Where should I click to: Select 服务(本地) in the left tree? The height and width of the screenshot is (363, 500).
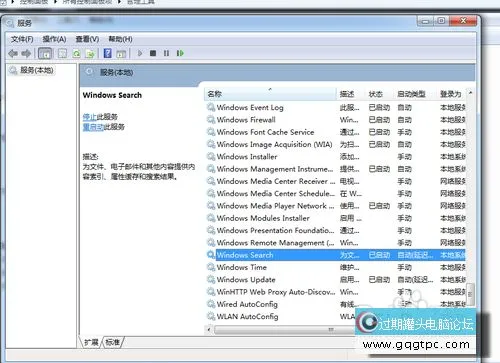[31, 70]
